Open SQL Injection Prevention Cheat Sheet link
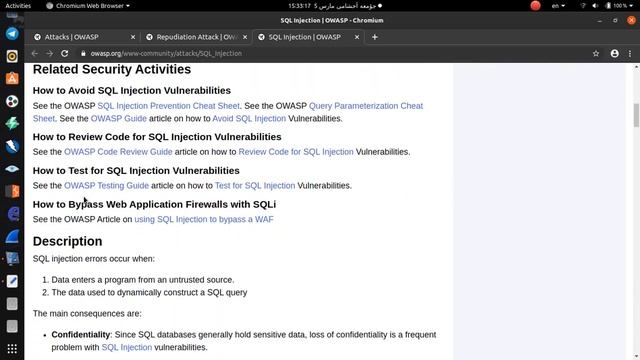 (168, 106)
